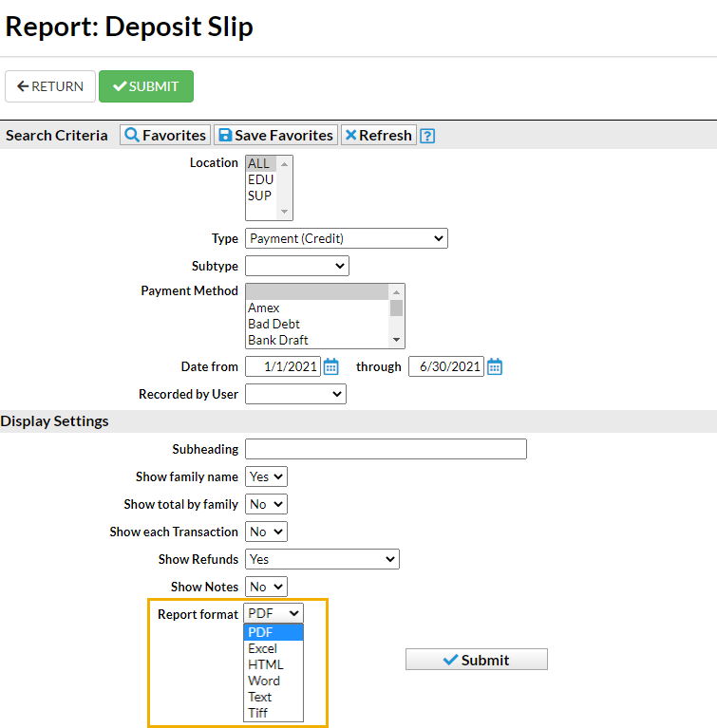Click the green SUBMIT button
This screenshot has width=717, height=728.
(146, 86)
